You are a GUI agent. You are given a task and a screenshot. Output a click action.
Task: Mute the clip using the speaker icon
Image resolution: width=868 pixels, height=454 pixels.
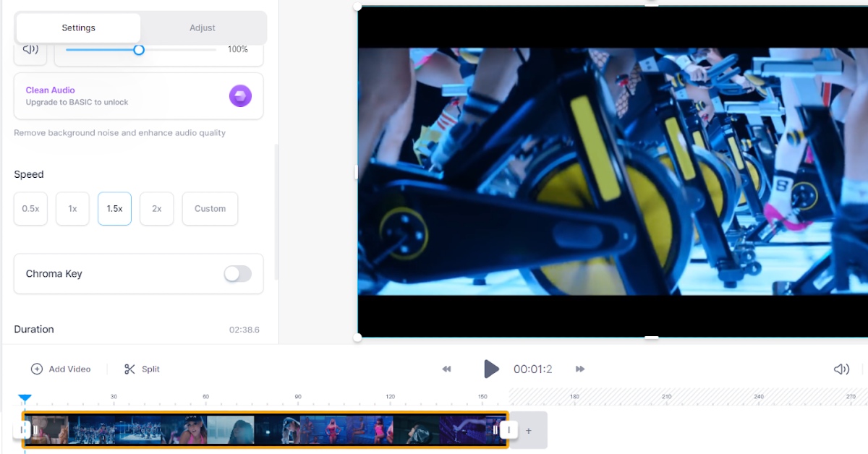click(30, 49)
